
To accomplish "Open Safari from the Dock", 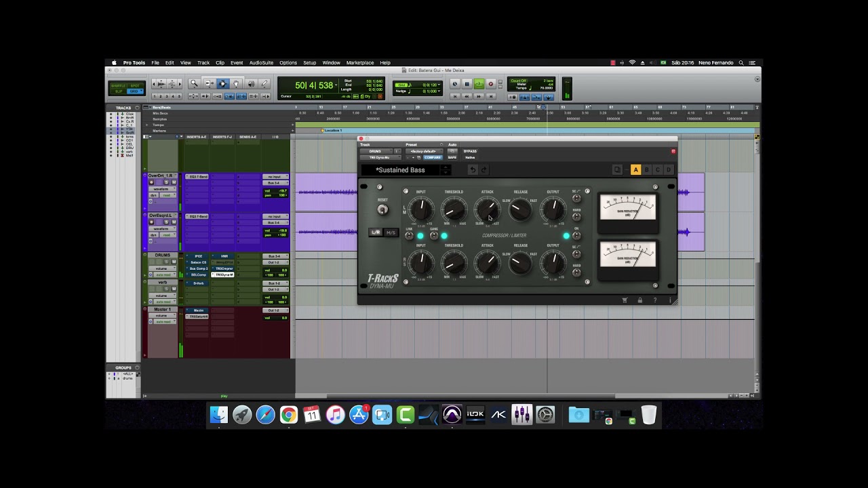I will click(x=265, y=414).
